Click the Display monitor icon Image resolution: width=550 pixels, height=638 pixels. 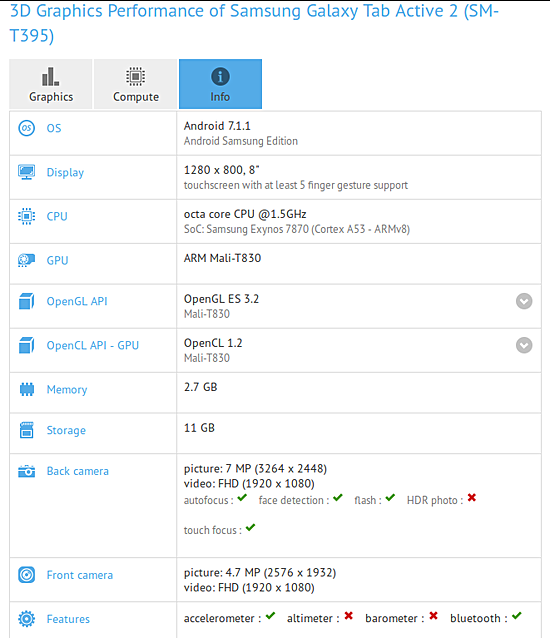(x=26, y=172)
